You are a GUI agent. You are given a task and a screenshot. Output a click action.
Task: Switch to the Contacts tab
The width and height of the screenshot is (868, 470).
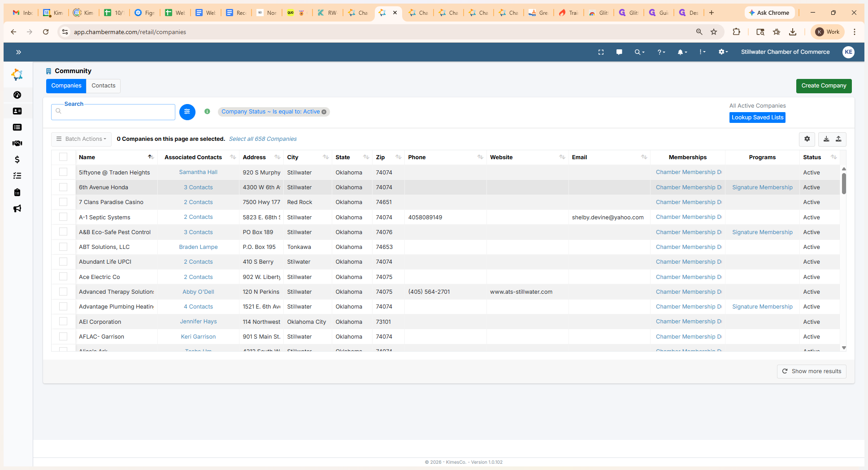[x=103, y=86]
